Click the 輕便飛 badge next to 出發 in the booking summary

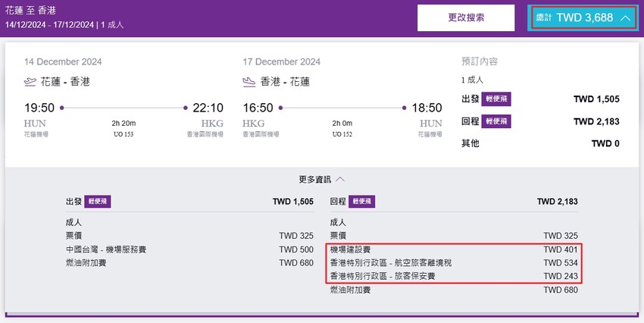(x=497, y=99)
